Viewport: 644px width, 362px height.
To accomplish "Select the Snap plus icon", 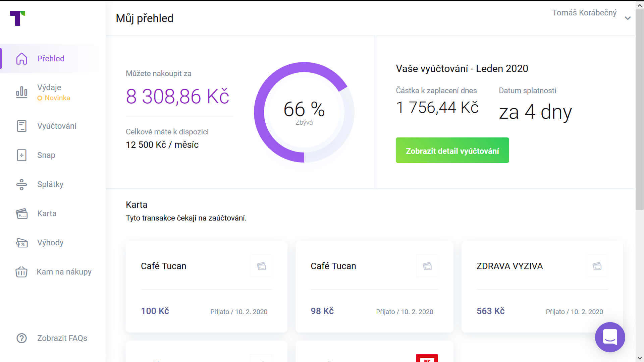I will click(x=21, y=155).
